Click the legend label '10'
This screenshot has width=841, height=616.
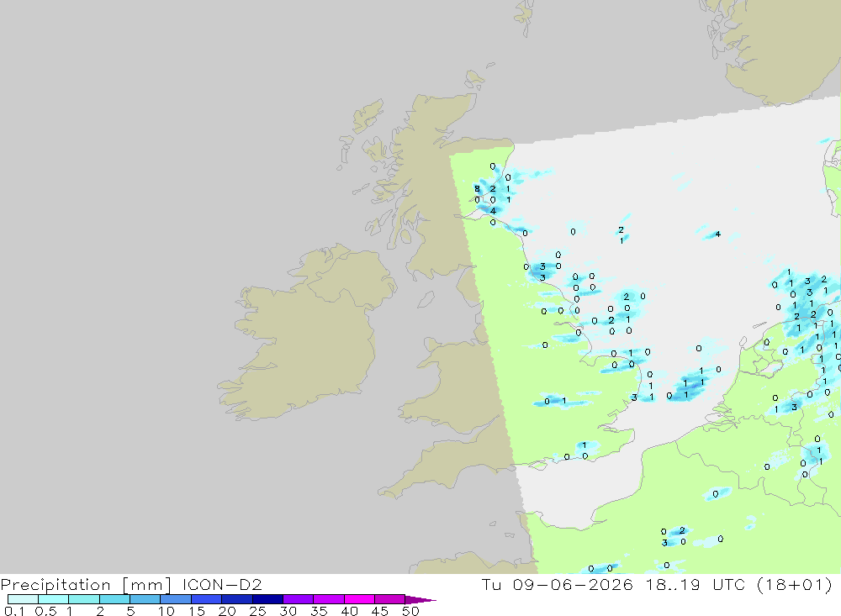point(166,611)
